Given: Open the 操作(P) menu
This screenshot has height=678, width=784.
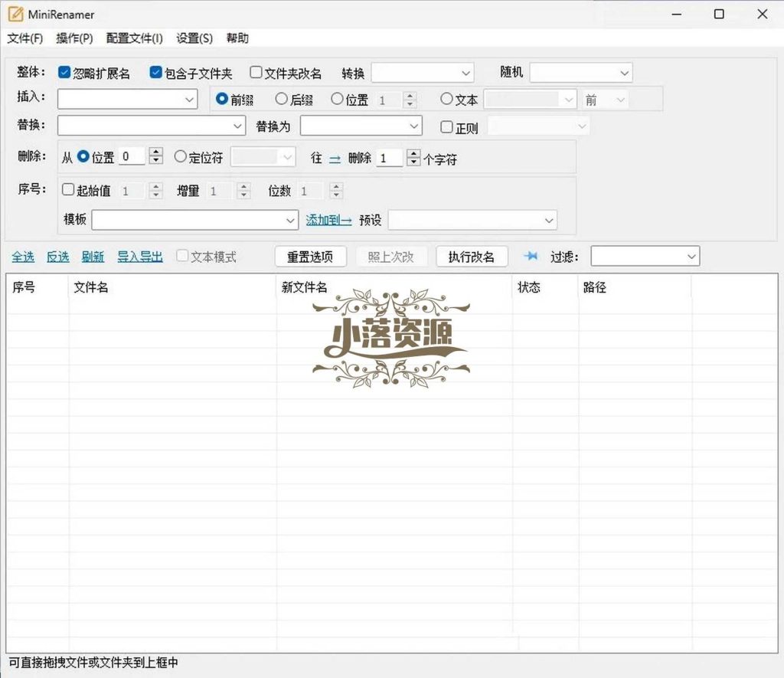Looking at the screenshot, I should pyautogui.click(x=74, y=38).
